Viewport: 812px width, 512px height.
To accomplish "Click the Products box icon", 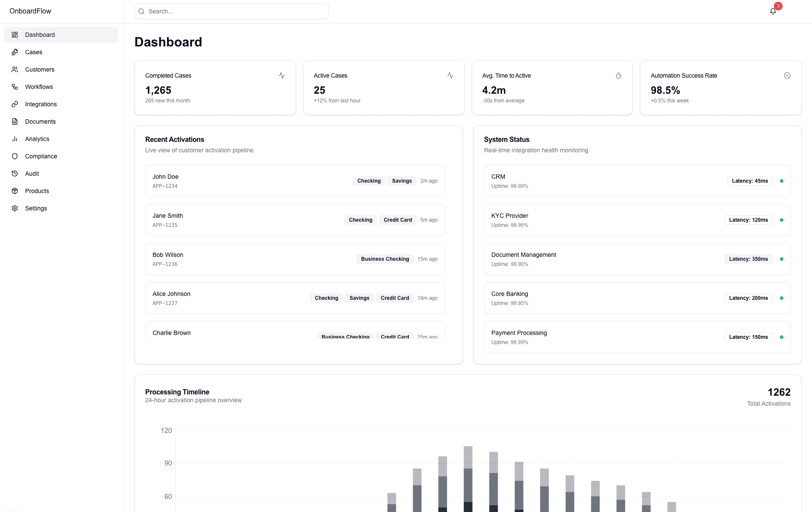I will tap(15, 191).
